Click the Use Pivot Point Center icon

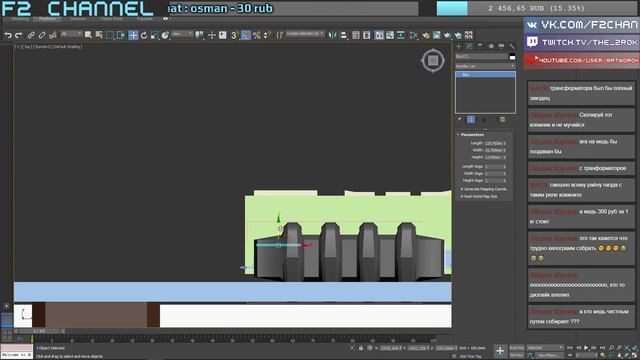click(200, 36)
